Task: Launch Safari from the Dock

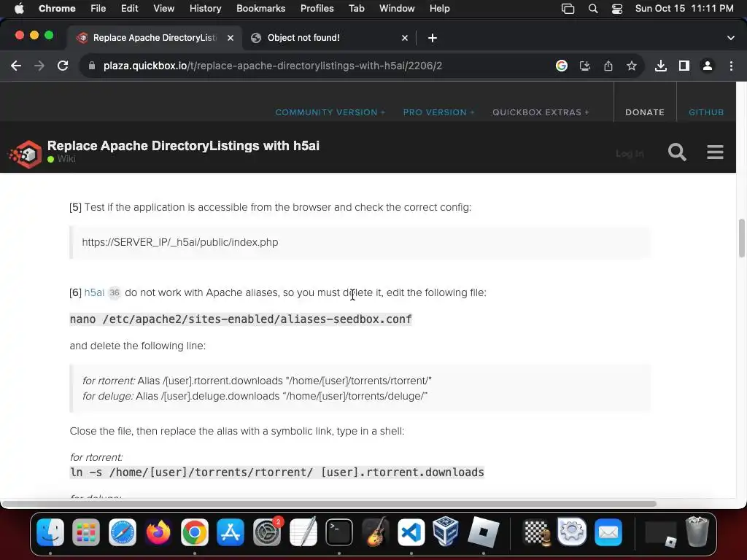Action: point(123,532)
